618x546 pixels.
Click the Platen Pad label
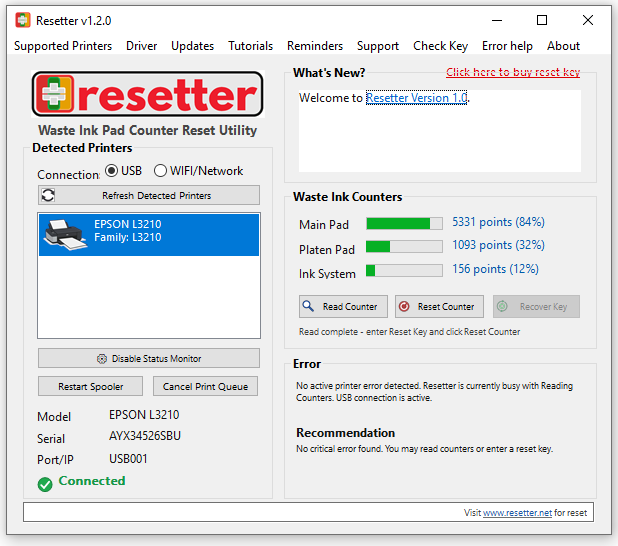click(x=327, y=250)
